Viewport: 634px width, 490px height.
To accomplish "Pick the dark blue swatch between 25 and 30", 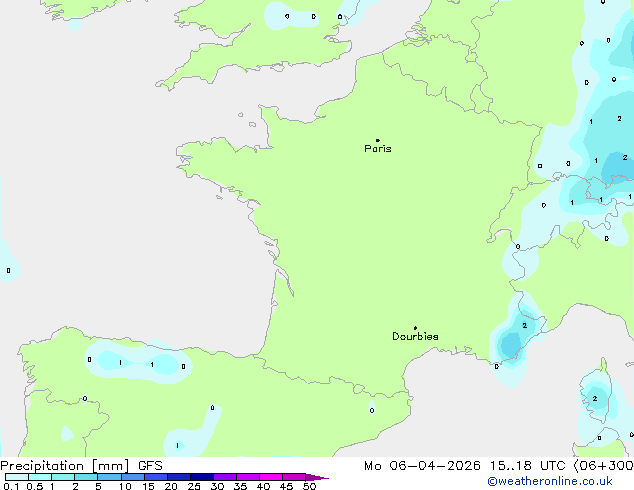I will [202, 477].
